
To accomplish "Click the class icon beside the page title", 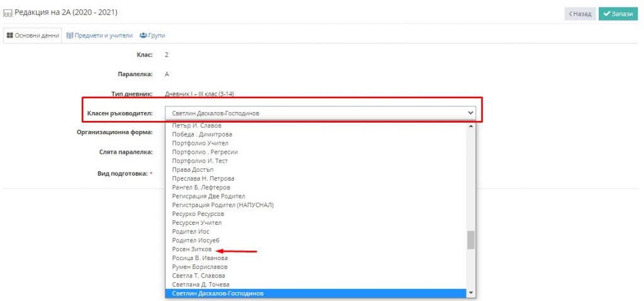I will point(8,13).
